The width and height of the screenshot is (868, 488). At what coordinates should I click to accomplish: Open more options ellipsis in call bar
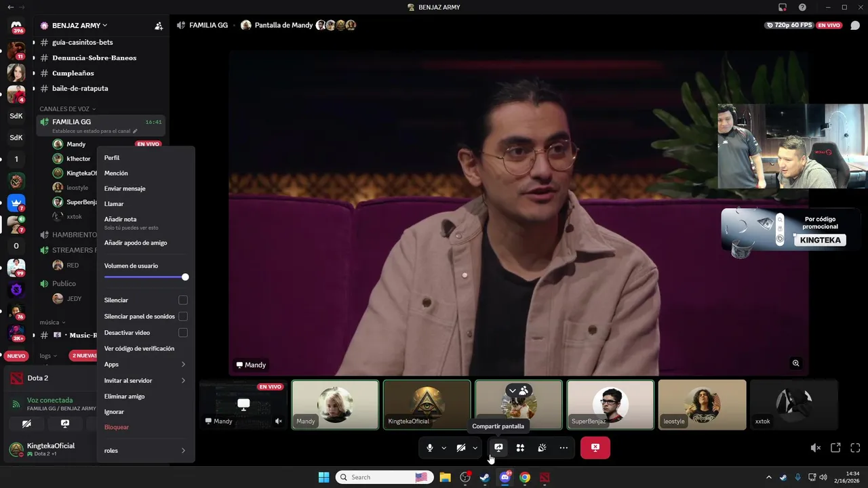[564, 447]
